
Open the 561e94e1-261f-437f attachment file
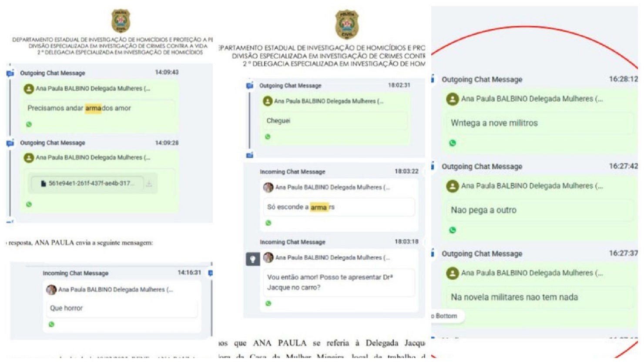point(88,184)
